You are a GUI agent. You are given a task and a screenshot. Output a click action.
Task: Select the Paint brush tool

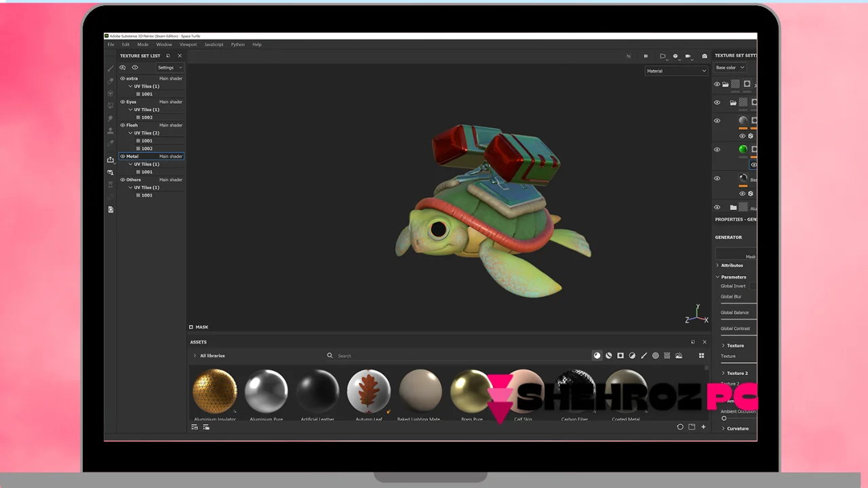pos(111,68)
